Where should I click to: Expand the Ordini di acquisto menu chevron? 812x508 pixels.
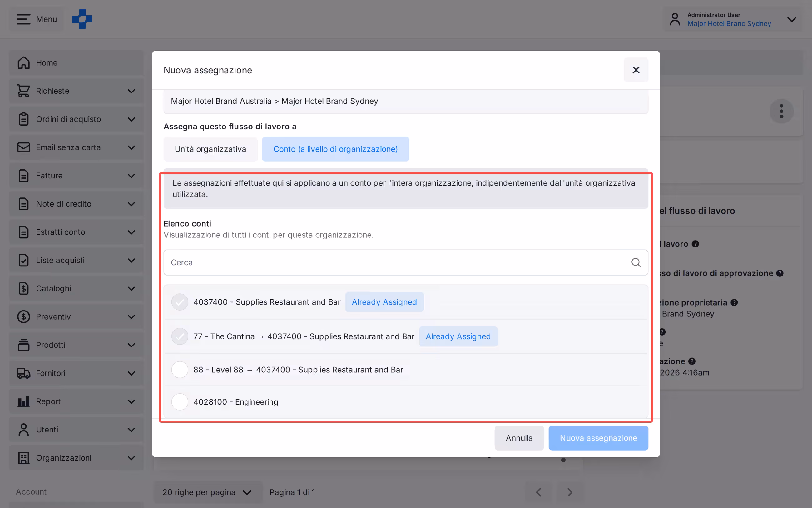click(x=131, y=119)
